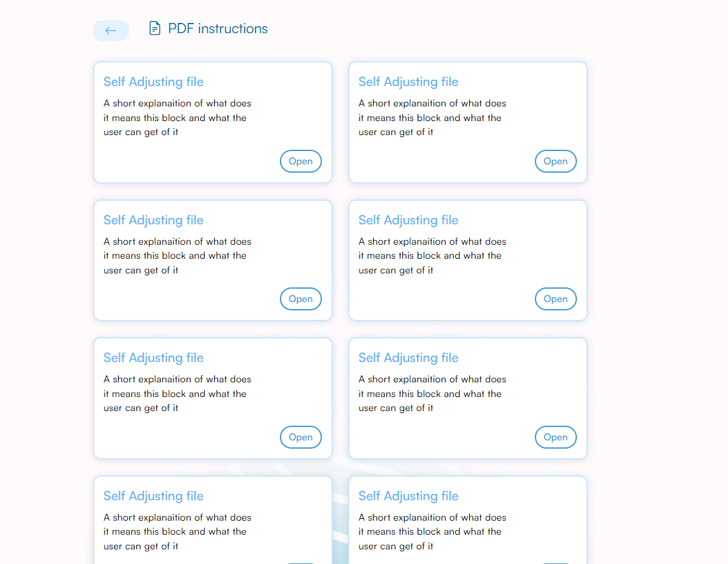The width and height of the screenshot is (728, 564).
Task: Click Open in third row right card
Action: click(556, 437)
